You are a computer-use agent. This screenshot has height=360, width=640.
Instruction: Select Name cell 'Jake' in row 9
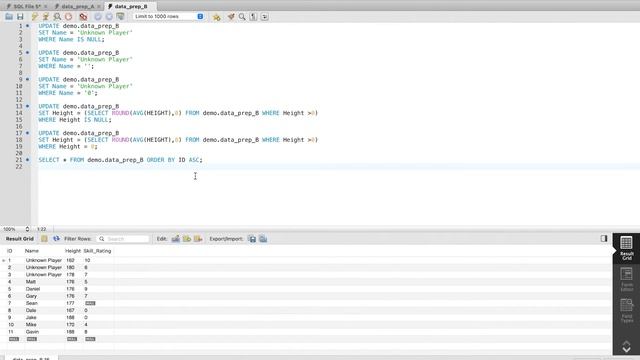[x=31, y=318]
